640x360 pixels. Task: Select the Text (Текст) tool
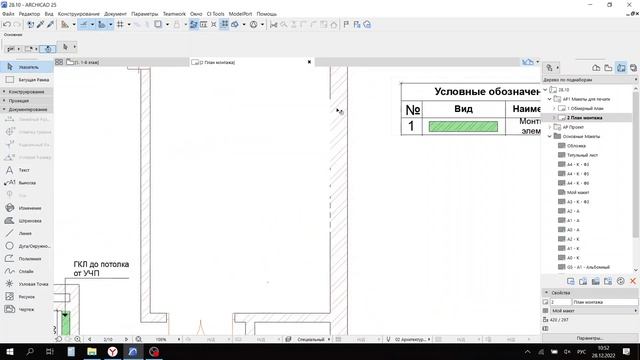coord(27,170)
